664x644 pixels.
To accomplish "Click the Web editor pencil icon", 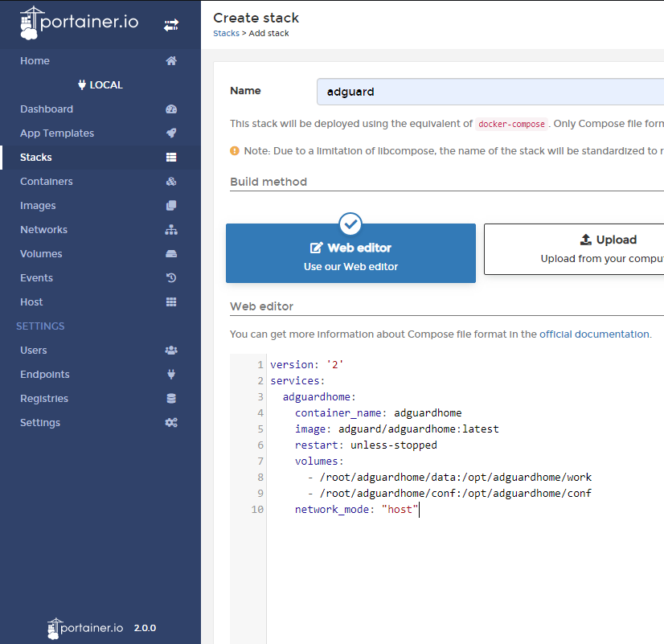I will pos(317,248).
